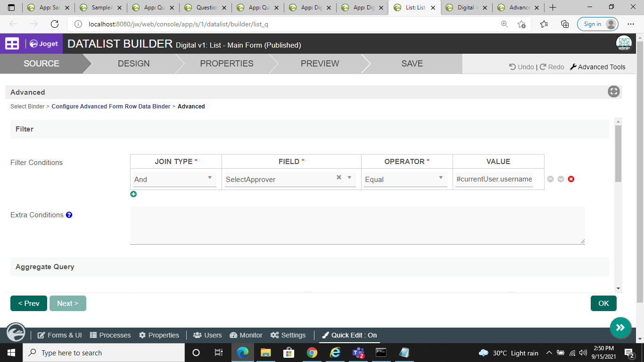Toggle fullscreen for the Advanced panel
644x362 pixels.
613,92
